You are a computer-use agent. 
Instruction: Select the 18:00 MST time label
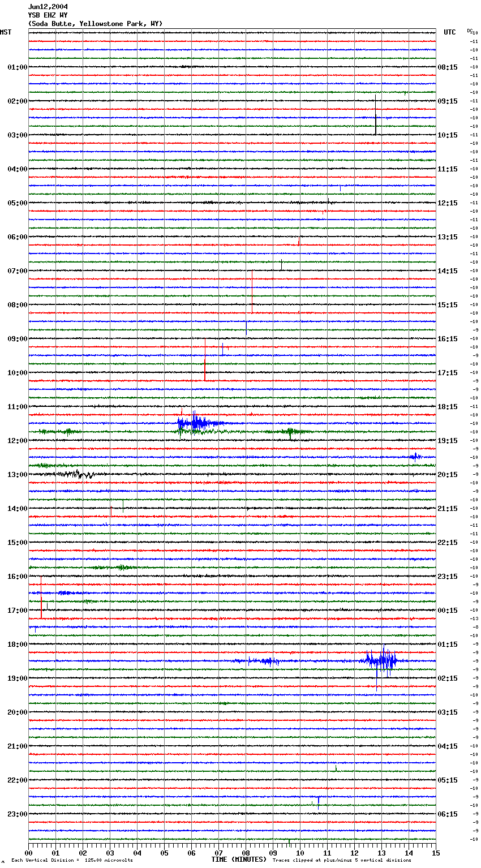tap(18, 644)
